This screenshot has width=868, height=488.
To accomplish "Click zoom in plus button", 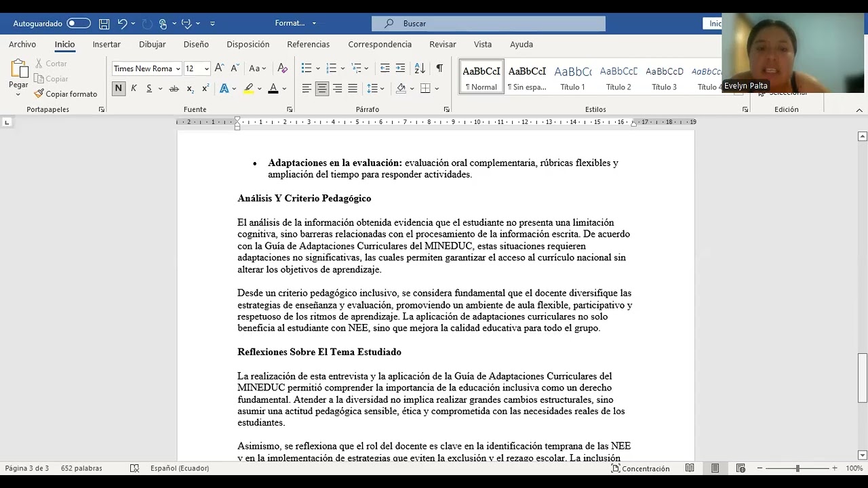I will [x=834, y=468].
